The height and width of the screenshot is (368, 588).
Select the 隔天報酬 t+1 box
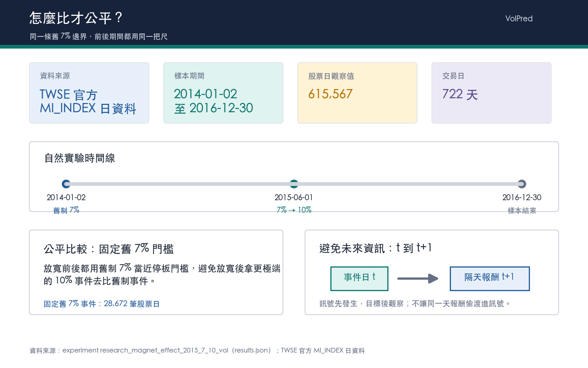coord(490,279)
